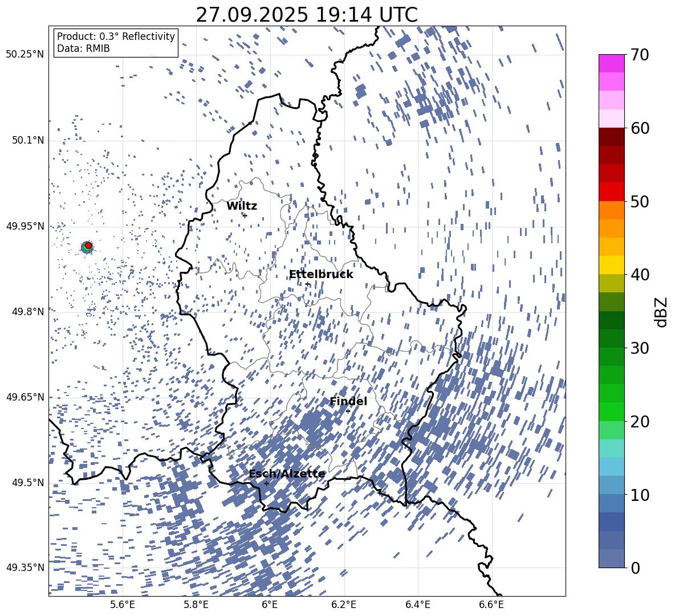Viewport: 675px width, 616px height.
Task: Click the 10 colorbar tick label
Action: [x=640, y=495]
